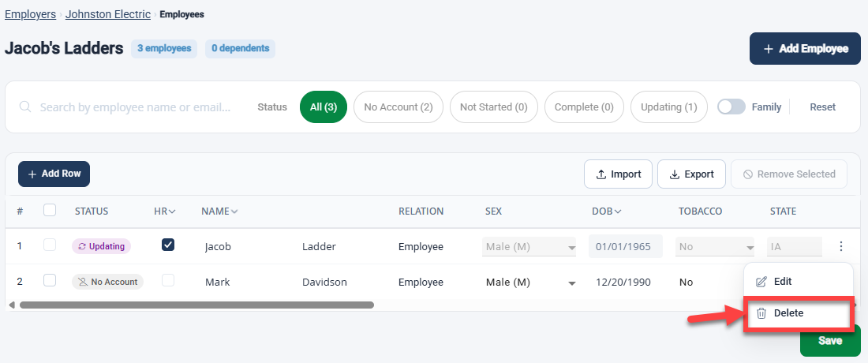Tick the select-all checkbox in the header
868x363 pixels.
[x=49, y=210]
